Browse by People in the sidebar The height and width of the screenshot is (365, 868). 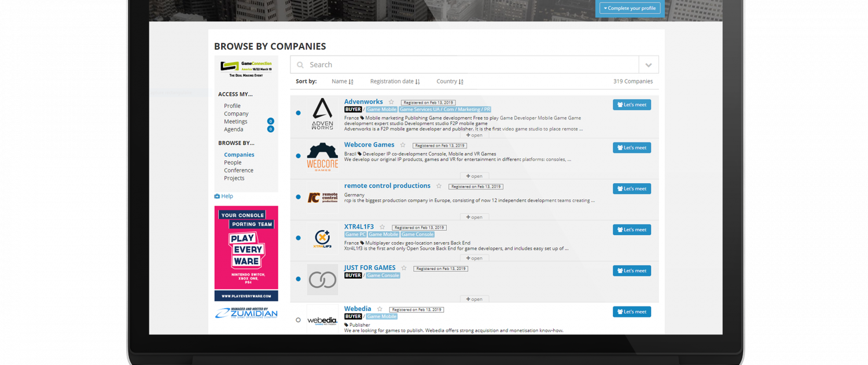(x=233, y=163)
